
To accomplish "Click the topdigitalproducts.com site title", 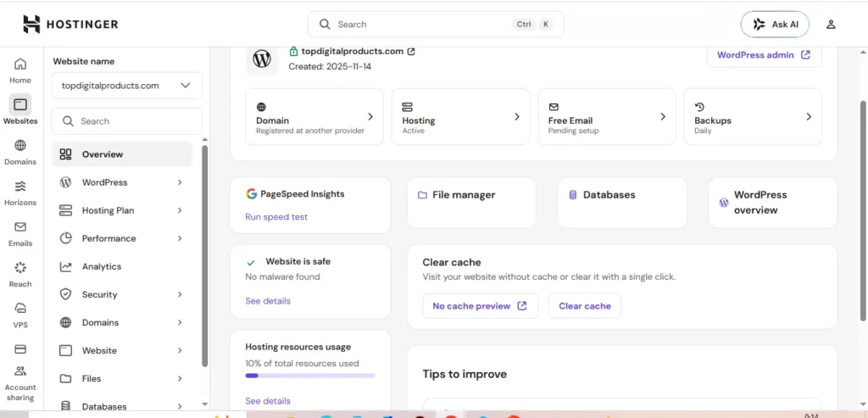I will [352, 52].
